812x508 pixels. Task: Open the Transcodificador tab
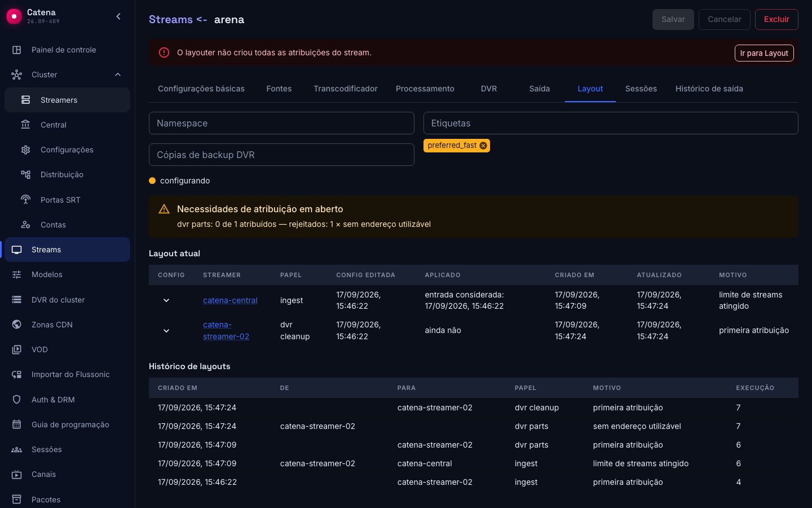point(346,89)
